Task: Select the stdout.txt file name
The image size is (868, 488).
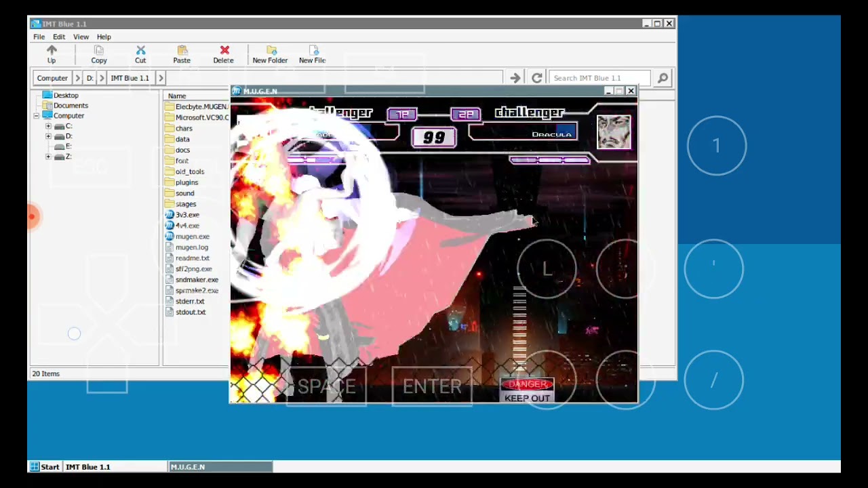Action: pyautogui.click(x=191, y=312)
